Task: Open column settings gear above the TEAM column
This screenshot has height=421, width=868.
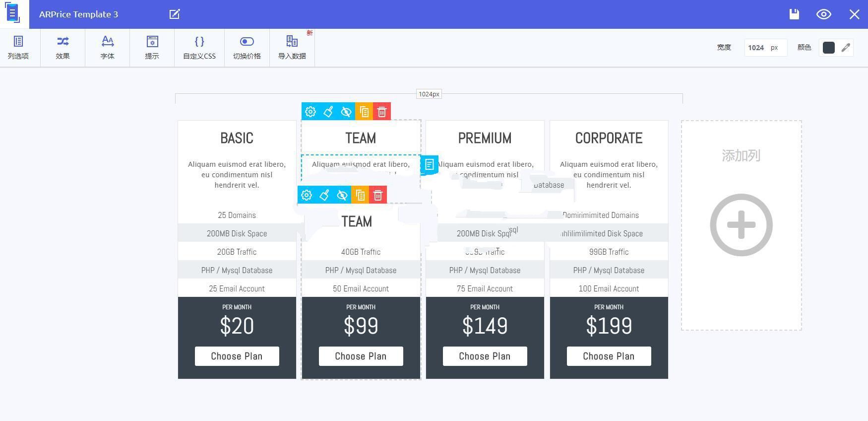Action: [x=310, y=112]
